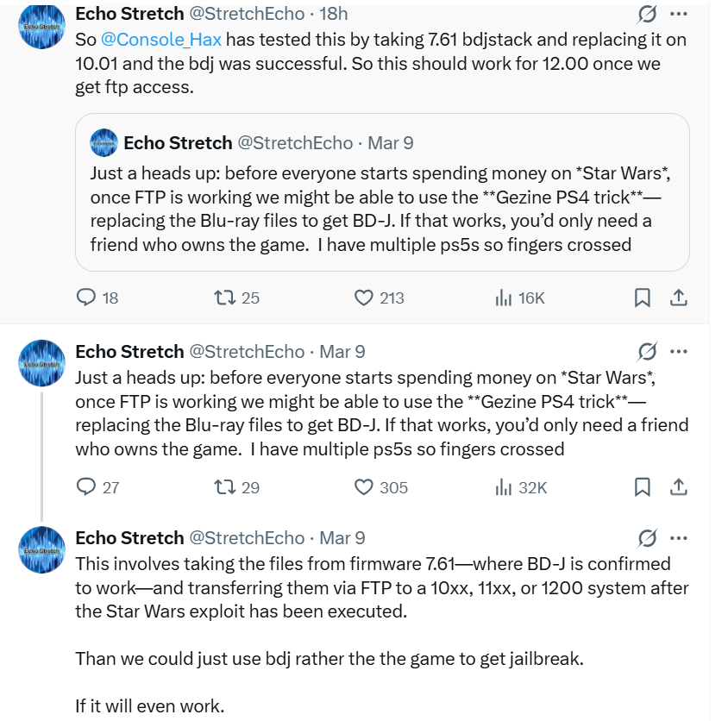Screen dimensions: 728x721
Task: Open more options on 18h tweet
Action: (x=679, y=15)
